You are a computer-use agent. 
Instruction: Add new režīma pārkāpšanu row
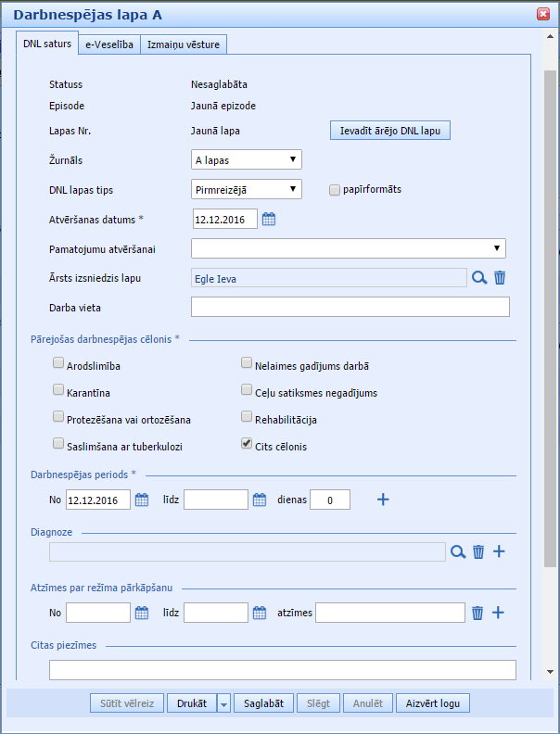[498, 613]
